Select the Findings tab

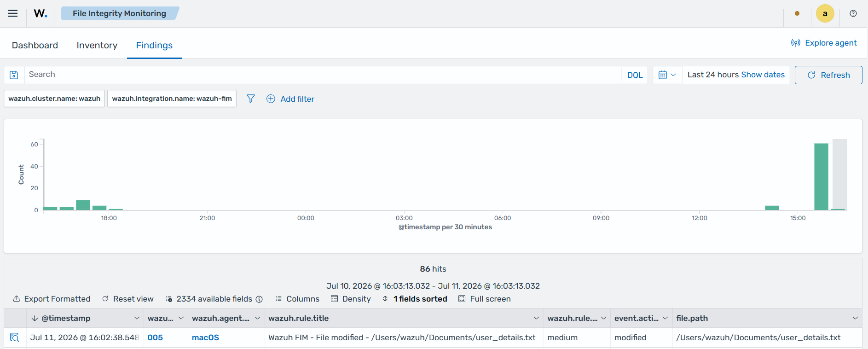click(154, 45)
